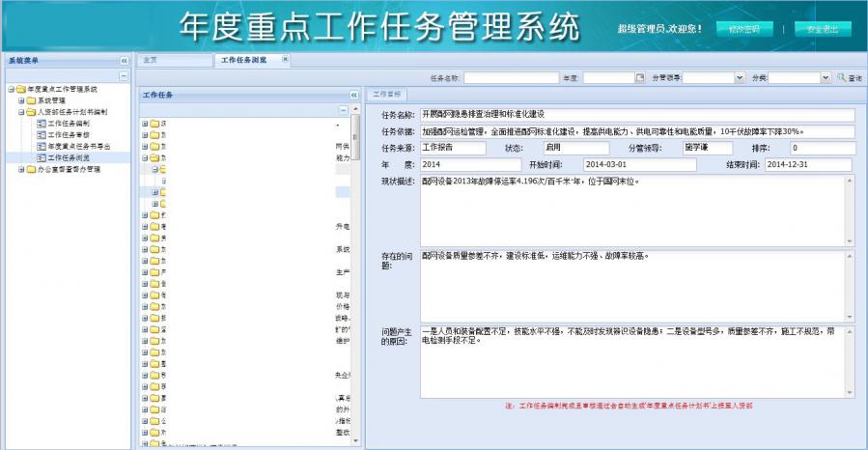This screenshot has width=868, height=450.
Task: Expand the 办公室督查督办管理 folder node
Action: coord(21,168)
